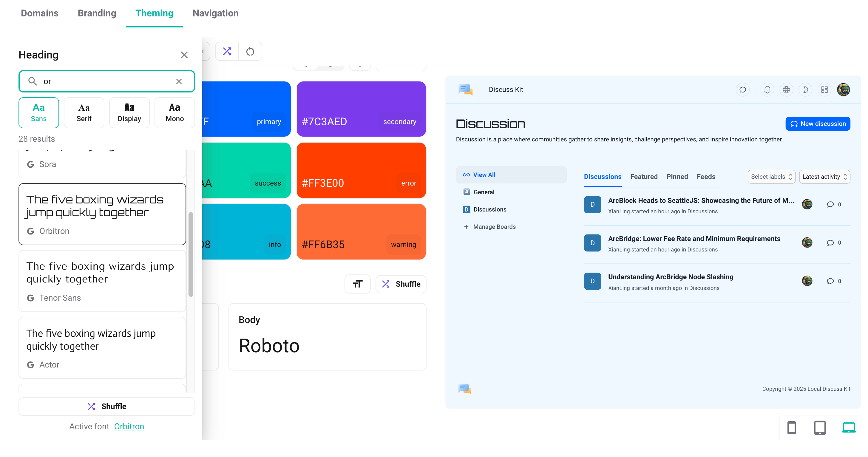Follow the Orbitron active font link
The width and height of the screenshot is (868, 457).
[x=129, y=426]
